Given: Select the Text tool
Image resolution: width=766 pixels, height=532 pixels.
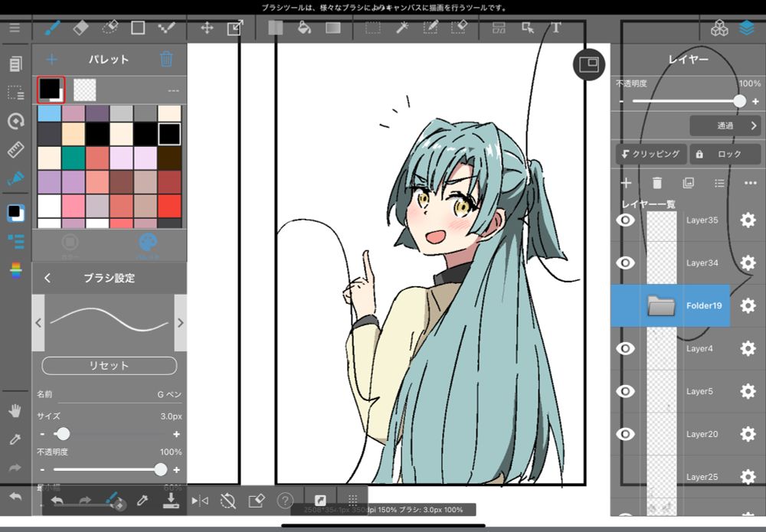Looking at the screenshot, I should point(556,28).
